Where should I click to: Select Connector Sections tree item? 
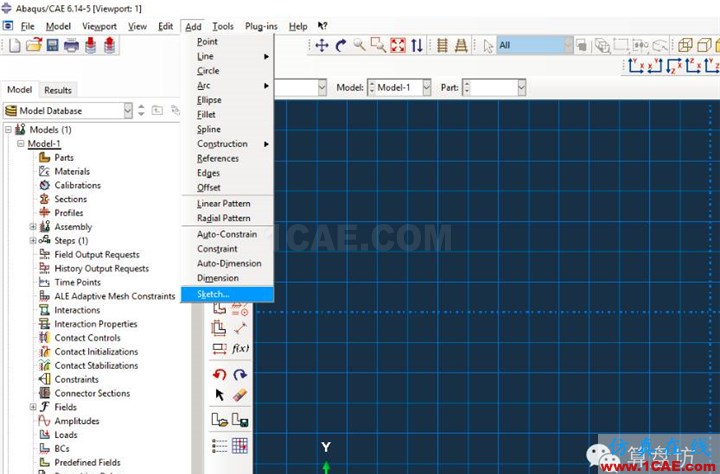92,393
